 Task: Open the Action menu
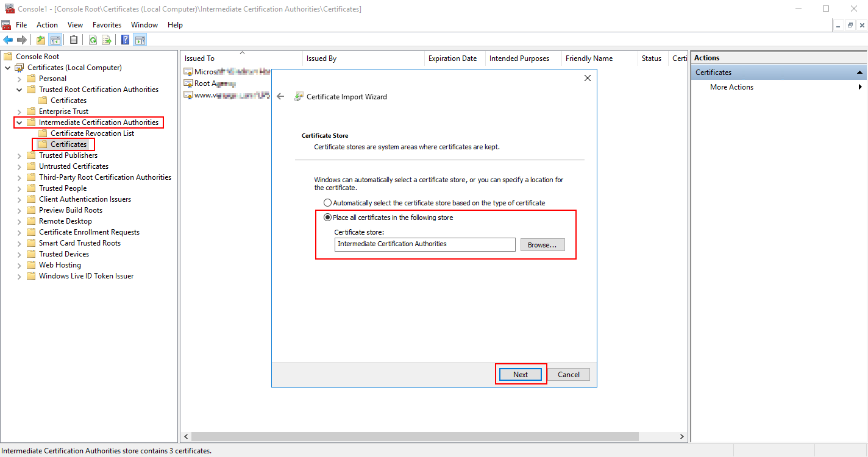coord(47,25)
